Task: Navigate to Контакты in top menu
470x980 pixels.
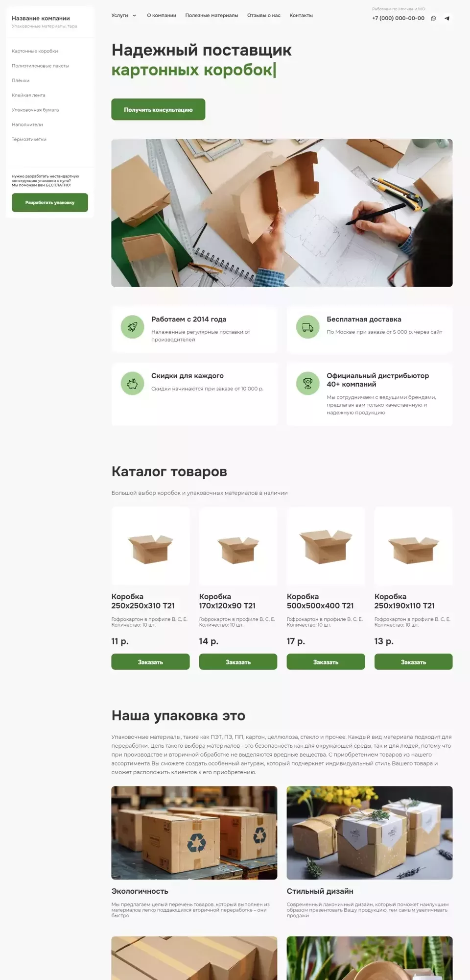Action: pyautogui.click(x=301, y=16)
